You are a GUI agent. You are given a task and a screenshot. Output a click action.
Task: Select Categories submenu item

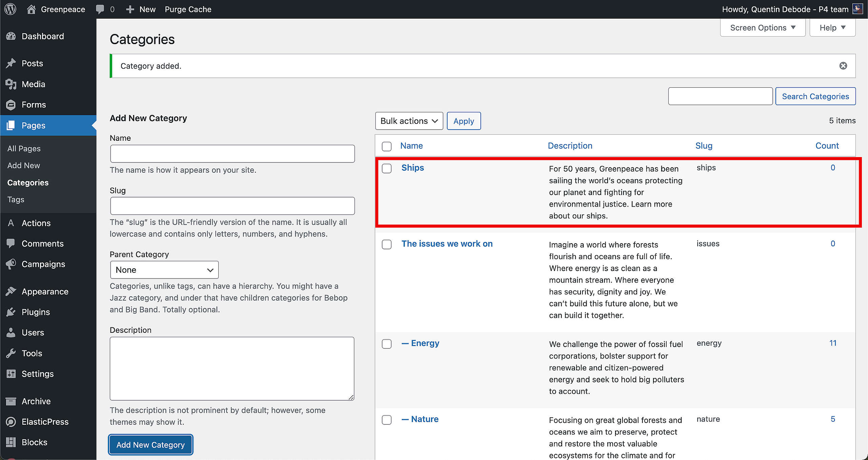point(28,183)
